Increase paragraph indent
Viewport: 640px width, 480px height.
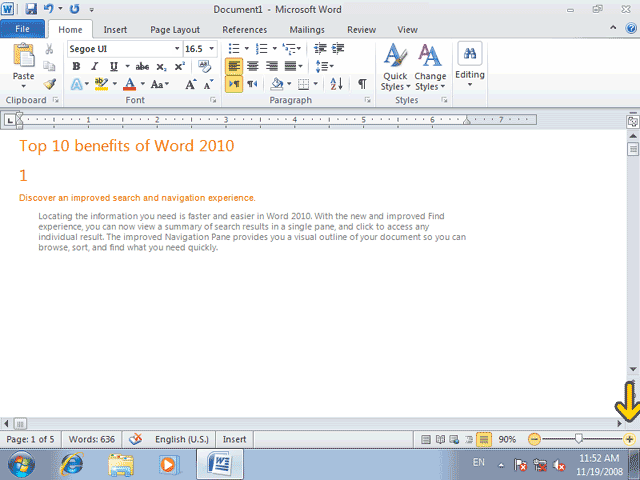click(x=338, y=49)
